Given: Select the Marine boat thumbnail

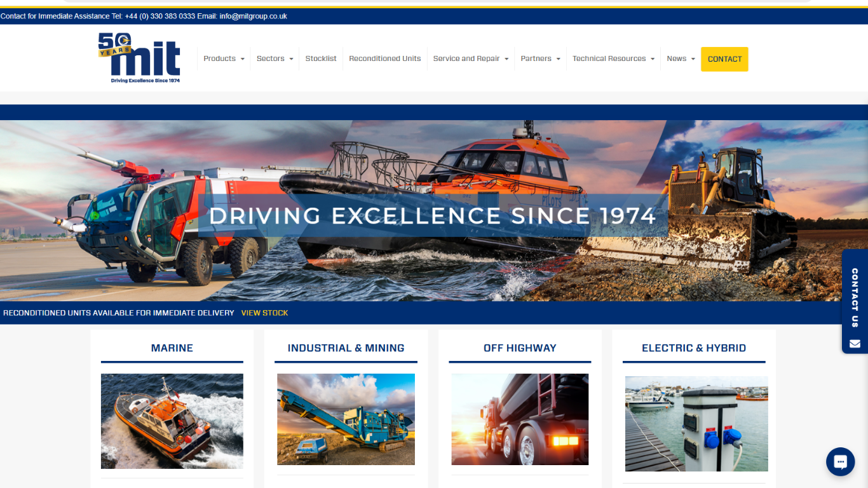Looking at the screenshot, I should click(172, 421).
